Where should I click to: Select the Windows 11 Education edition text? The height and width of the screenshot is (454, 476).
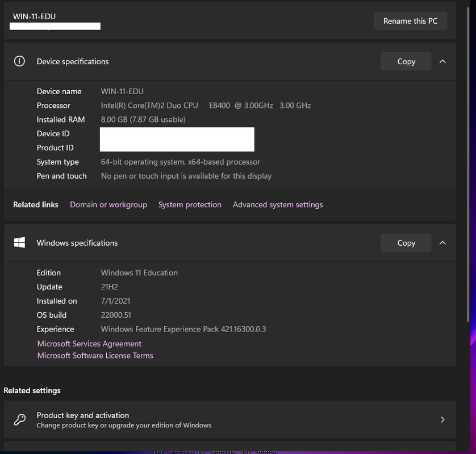click(139, 272)
